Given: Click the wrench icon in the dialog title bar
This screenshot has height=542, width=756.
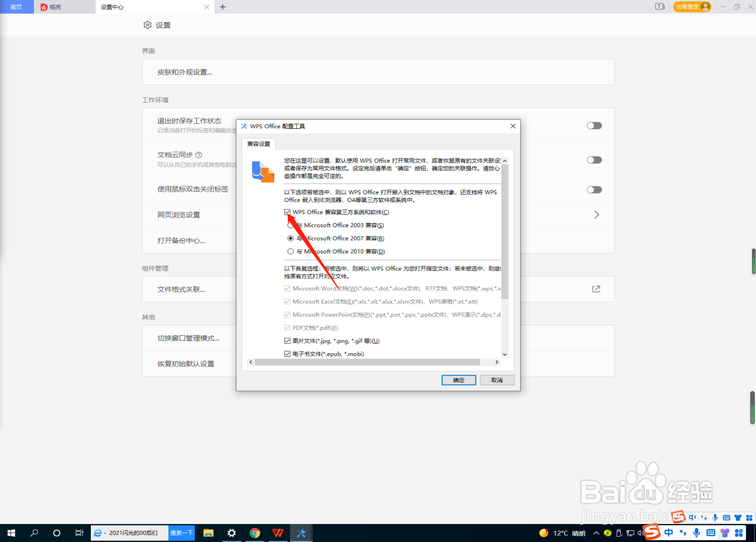Looking at the screenshot, I should click(244, 126).
